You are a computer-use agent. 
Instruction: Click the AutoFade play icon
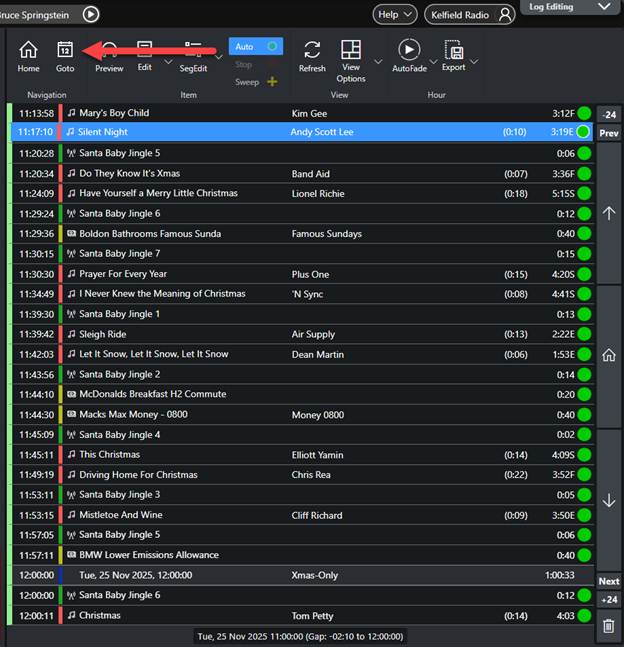tap(409, 50)
